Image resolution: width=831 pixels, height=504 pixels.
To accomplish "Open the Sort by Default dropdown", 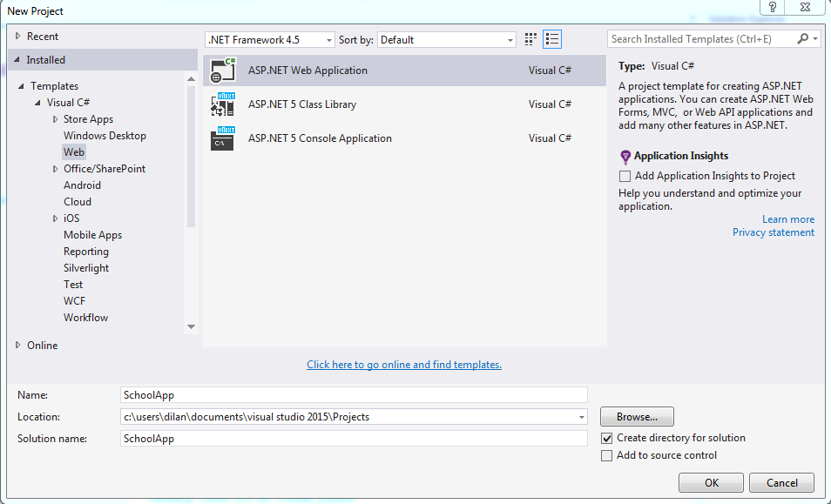I will [x=447, y=40].
